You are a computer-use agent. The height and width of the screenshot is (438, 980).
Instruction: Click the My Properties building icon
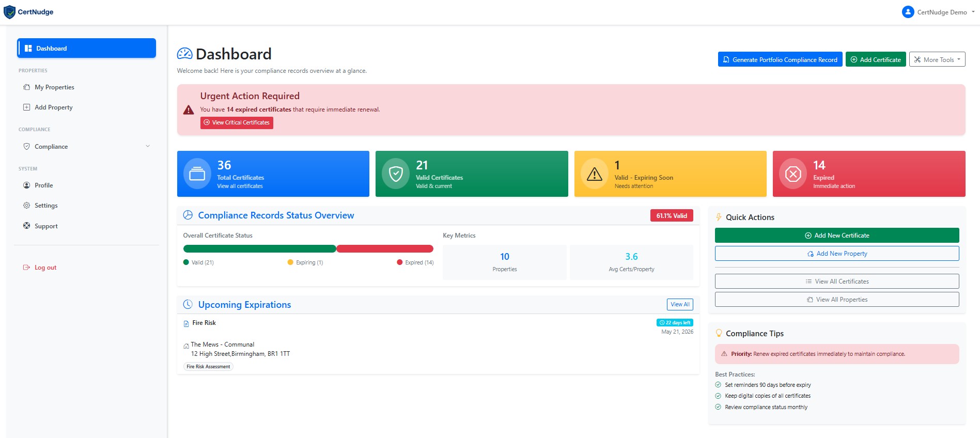[26, 87]
